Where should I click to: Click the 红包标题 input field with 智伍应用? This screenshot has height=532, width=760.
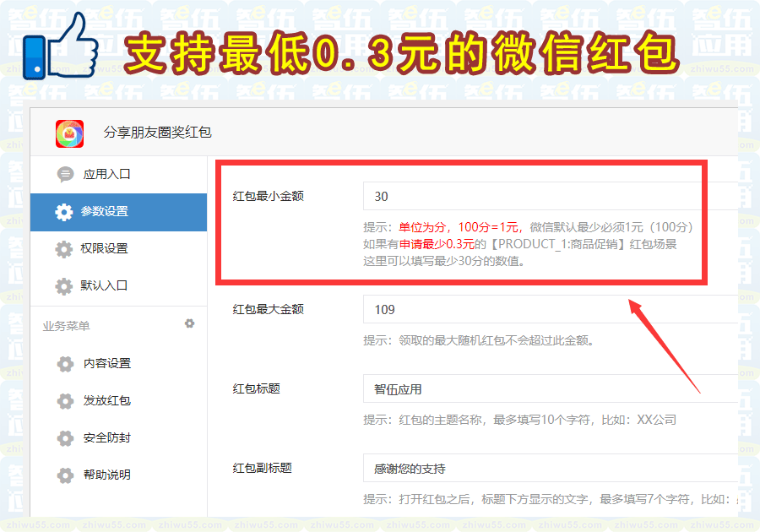551,389
